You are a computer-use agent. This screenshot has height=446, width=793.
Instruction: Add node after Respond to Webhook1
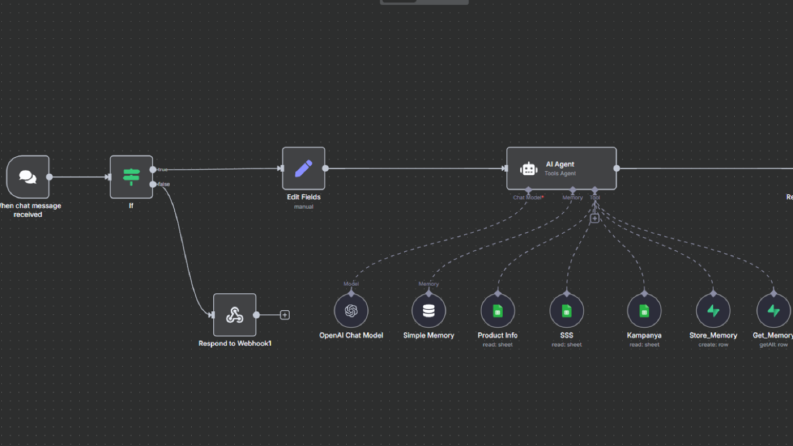point(285,315)
